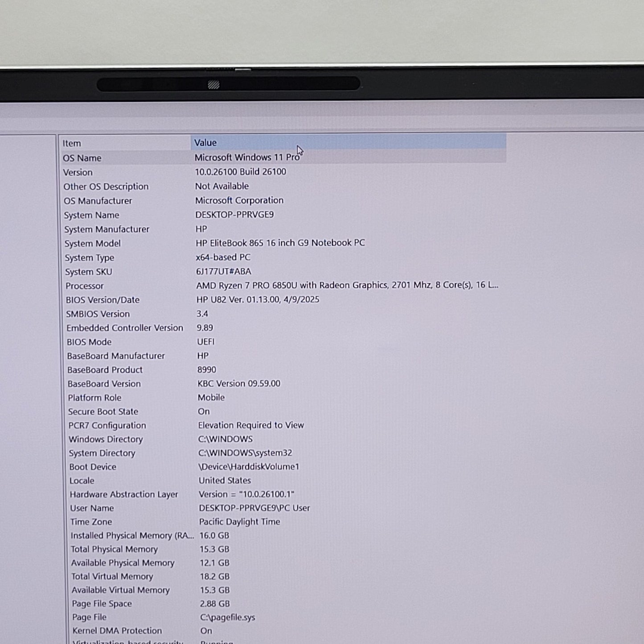Select the 'United States' value
The height and width of the screenshot is (644, 644).
point(225,480)
